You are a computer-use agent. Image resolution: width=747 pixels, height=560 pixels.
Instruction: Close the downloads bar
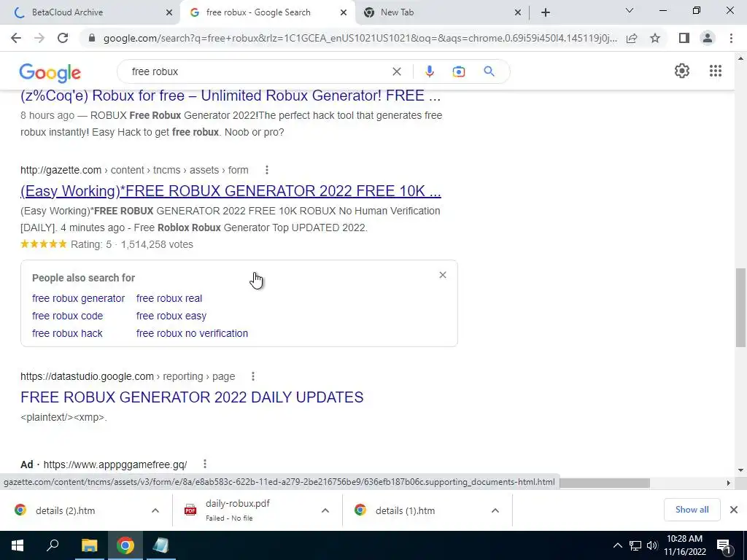coord(734,510)
